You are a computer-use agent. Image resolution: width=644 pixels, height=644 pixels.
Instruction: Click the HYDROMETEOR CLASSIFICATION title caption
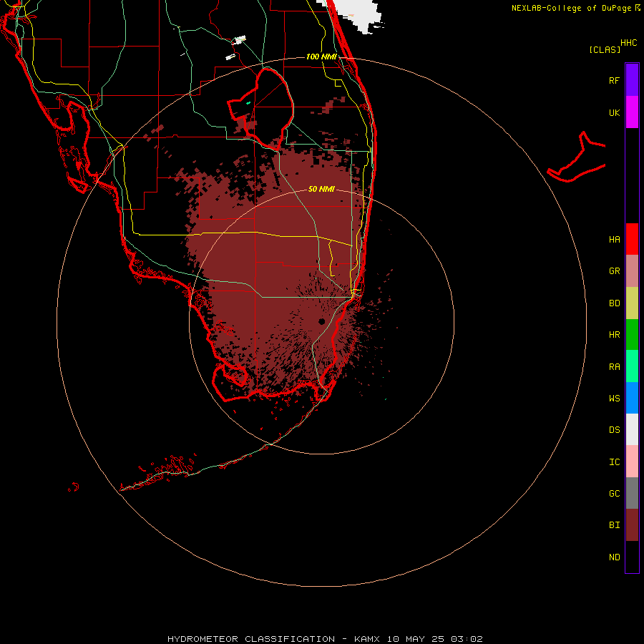(325, 639)
